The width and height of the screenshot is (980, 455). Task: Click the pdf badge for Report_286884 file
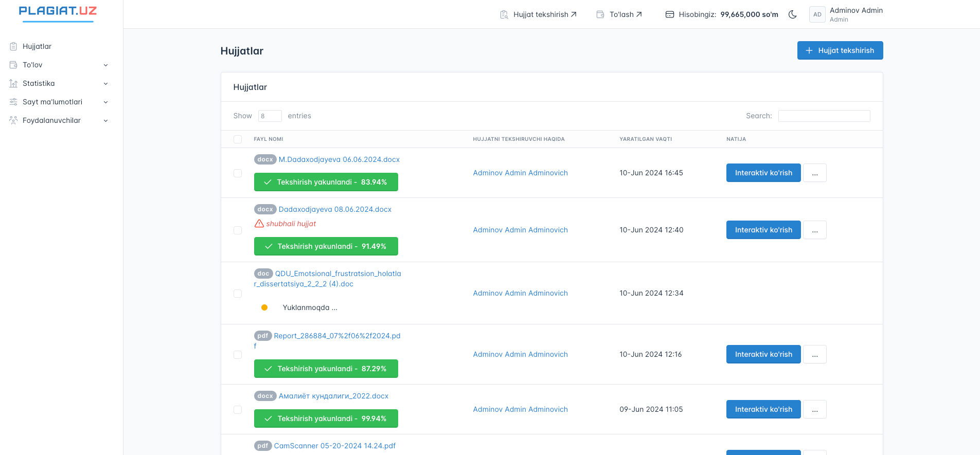point(263,336)
